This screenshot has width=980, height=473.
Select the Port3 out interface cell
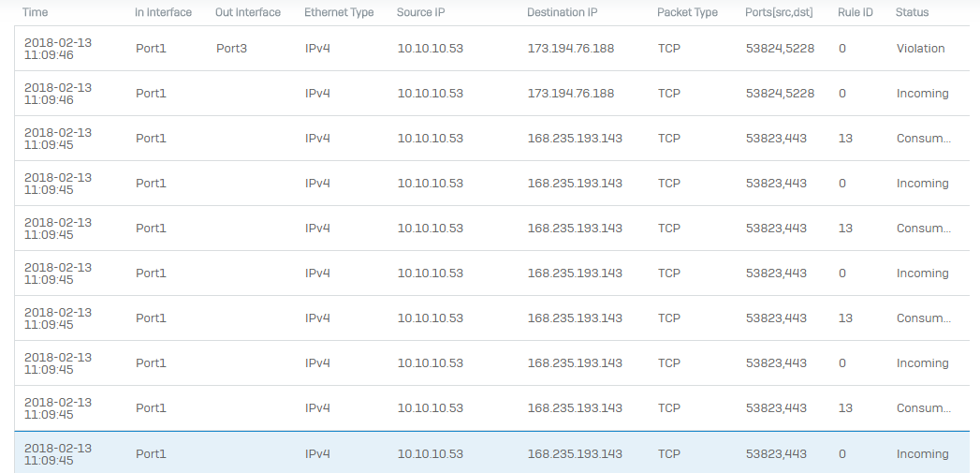pos(231,48)
